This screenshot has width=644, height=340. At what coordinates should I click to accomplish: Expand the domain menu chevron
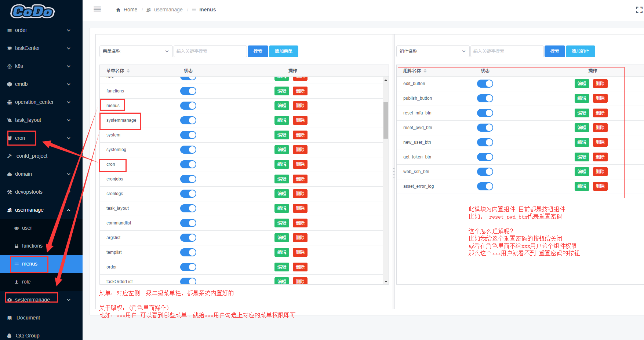pyautogui.click(x=69, y=174)
